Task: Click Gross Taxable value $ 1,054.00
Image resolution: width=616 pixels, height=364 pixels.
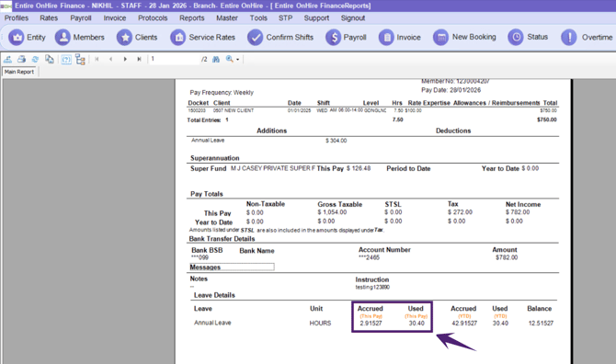Action: click(x=332, y=212)
